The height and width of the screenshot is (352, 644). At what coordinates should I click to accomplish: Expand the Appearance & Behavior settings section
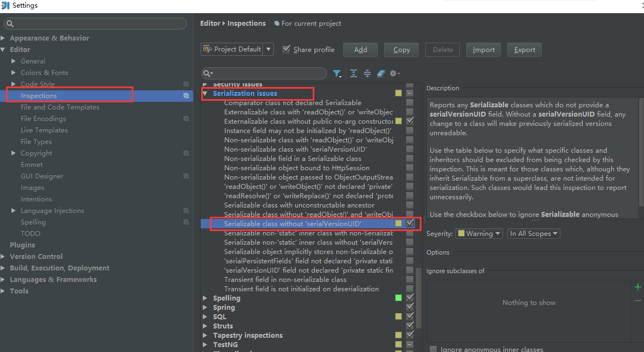tap(3, 38)
